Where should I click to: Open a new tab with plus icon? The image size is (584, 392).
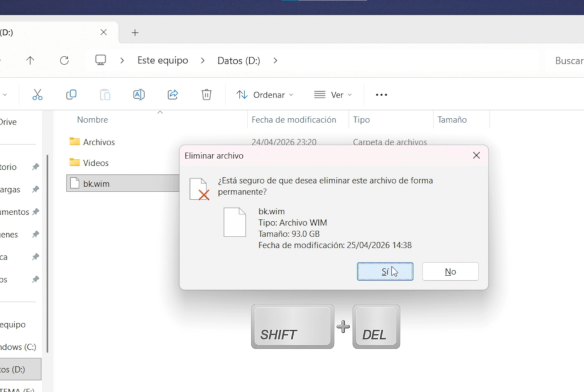coord(135,32)
